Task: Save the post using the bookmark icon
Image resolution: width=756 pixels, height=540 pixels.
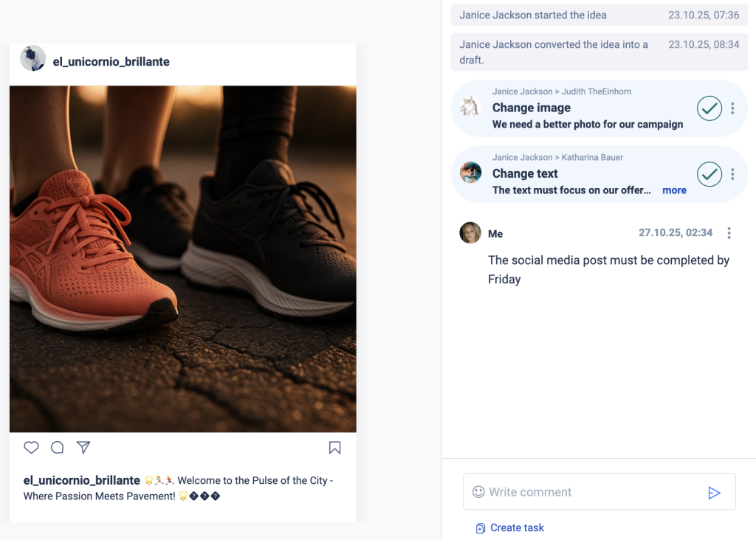Action: click(334, 447)
